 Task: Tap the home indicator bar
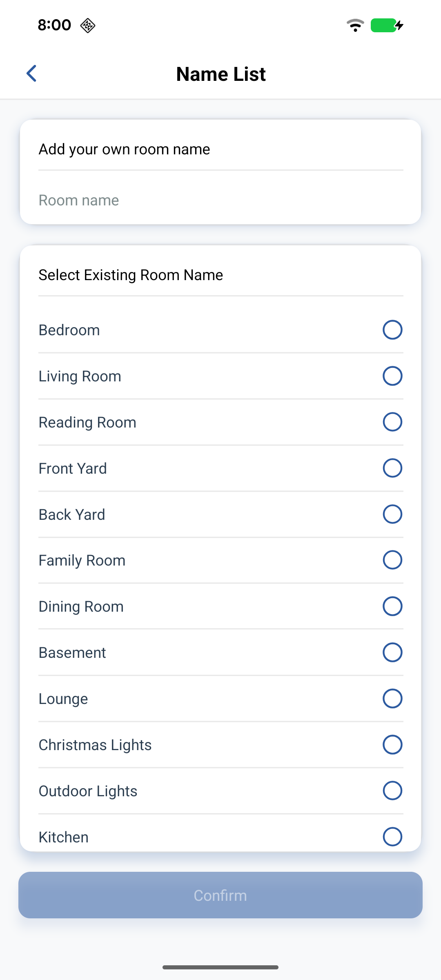[x=220, y=967]
